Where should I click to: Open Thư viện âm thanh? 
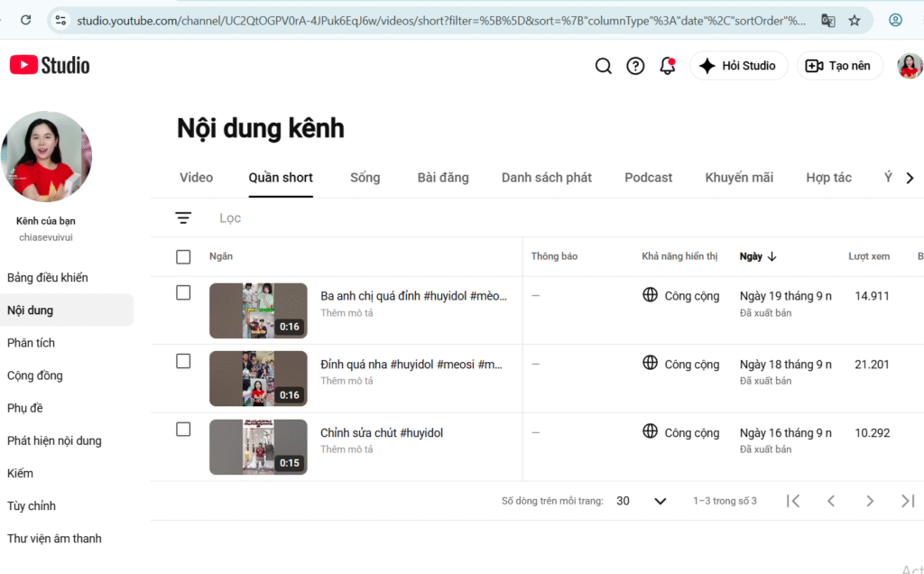(54, 539)
